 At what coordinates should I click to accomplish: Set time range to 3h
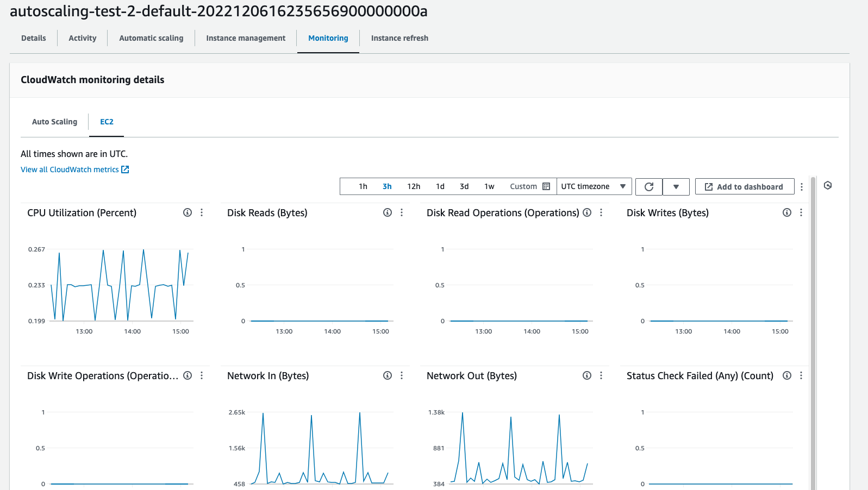(x=387, y=186)
